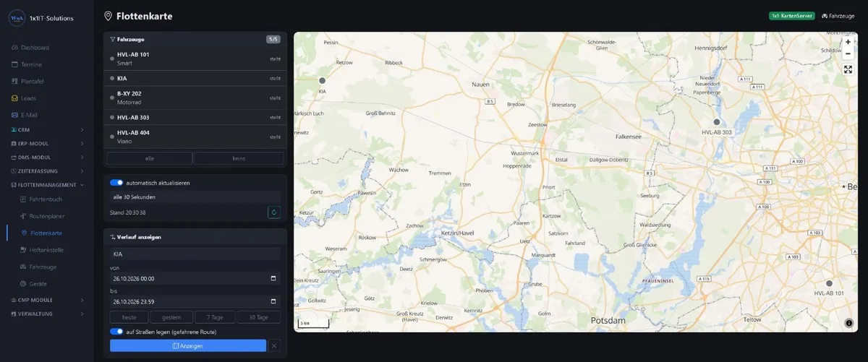
Task: Click the refresh icon beside Stand time
Action: pyautogui.click(x=274, y=212)
